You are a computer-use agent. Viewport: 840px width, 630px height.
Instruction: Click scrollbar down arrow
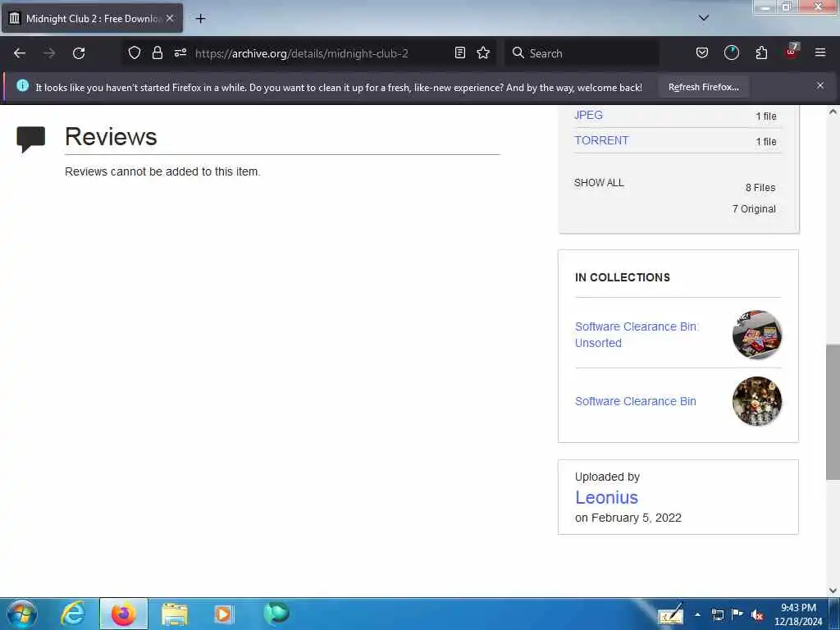833,591
